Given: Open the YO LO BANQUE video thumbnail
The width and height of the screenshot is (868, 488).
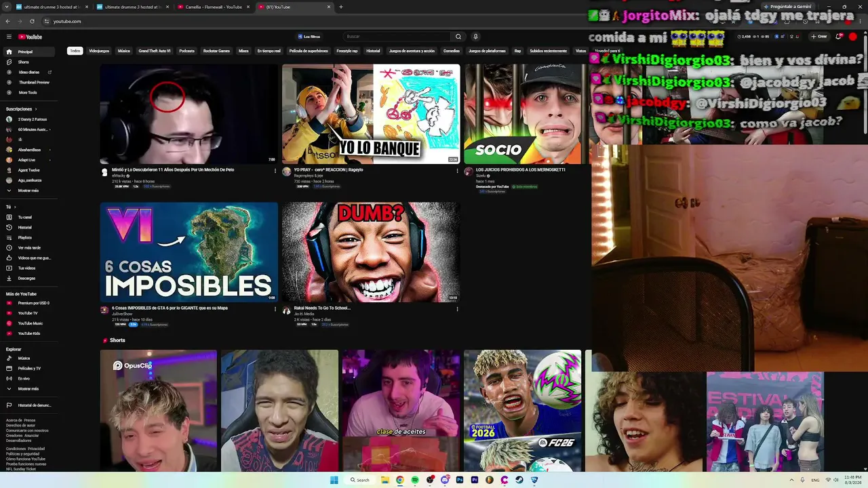Looking at the screenshot, I should point(371,114).
